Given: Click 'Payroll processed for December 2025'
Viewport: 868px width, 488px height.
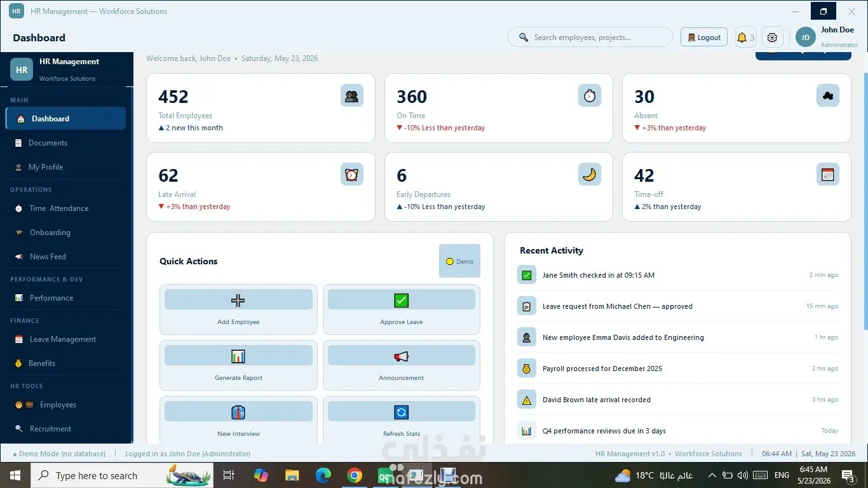Looking at the screenshot, I should 602,369.
